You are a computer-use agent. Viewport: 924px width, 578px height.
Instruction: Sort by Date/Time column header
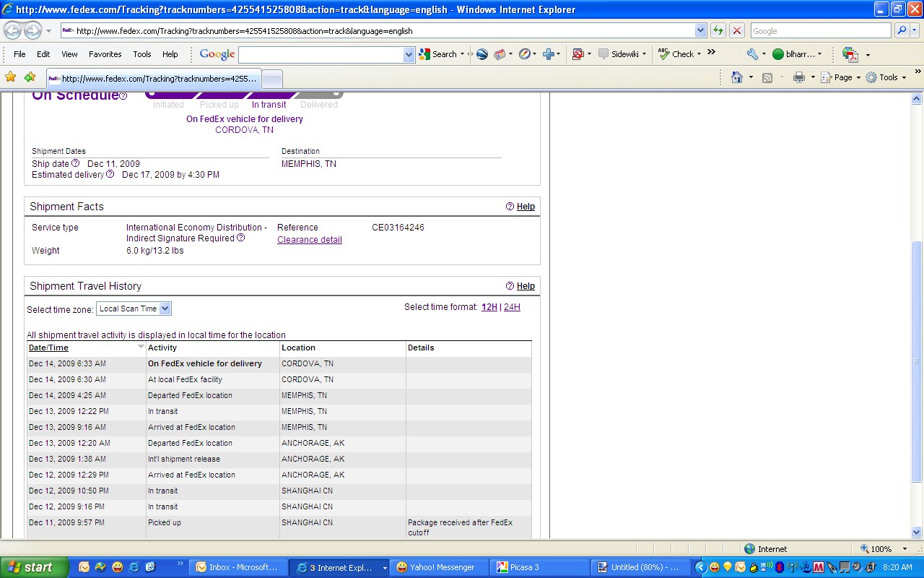click(x=48, y=348)
